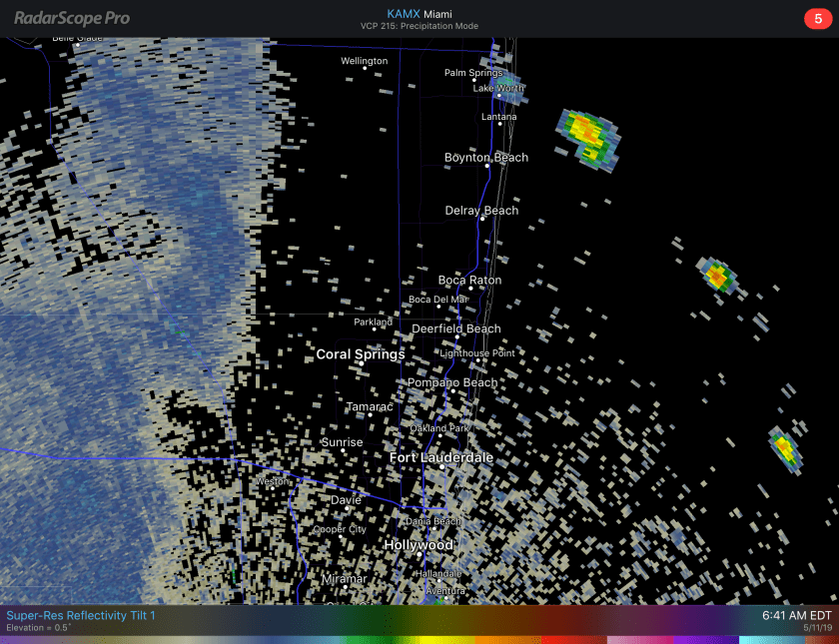Tap the red warnings badge showing 5
This screenshot has width=839, height=644.
point(817,18)
